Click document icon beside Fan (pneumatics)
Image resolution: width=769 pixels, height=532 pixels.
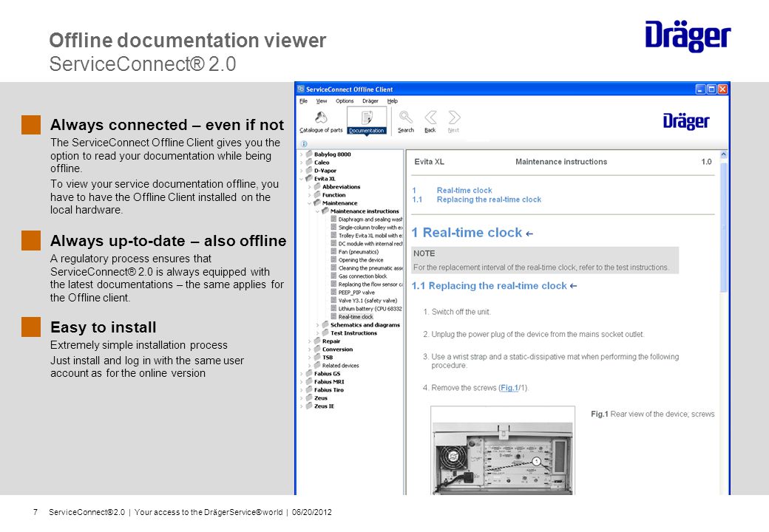coord(333,252)
